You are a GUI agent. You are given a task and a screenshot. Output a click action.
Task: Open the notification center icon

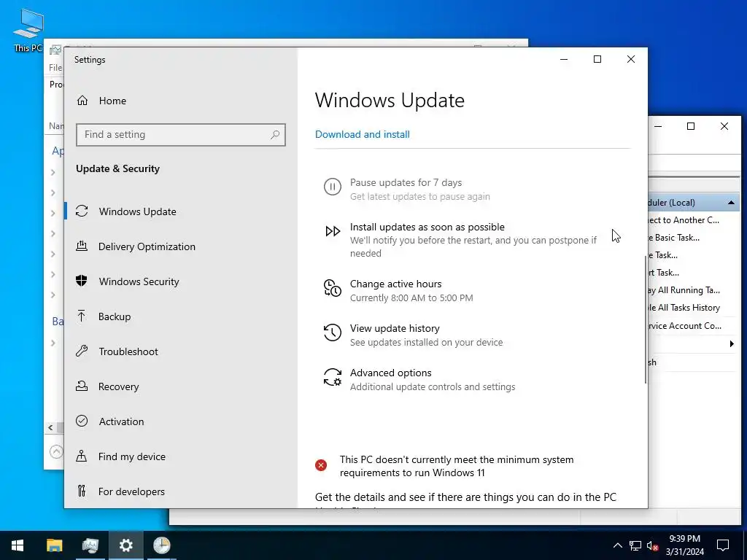point(723,545)
